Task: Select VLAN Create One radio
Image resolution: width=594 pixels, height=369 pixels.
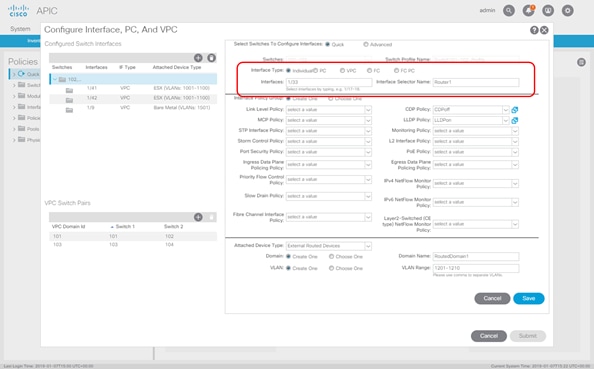Action: tap(288, 268)
